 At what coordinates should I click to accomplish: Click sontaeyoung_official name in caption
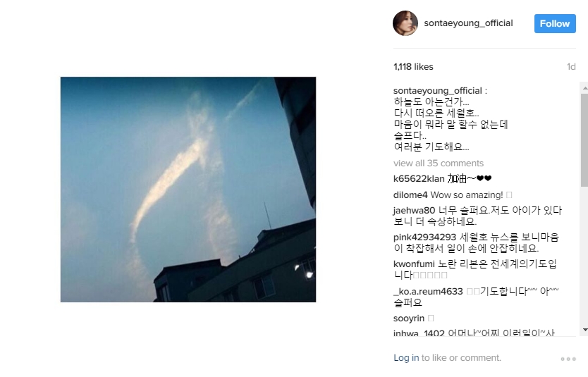coord(438,91)
